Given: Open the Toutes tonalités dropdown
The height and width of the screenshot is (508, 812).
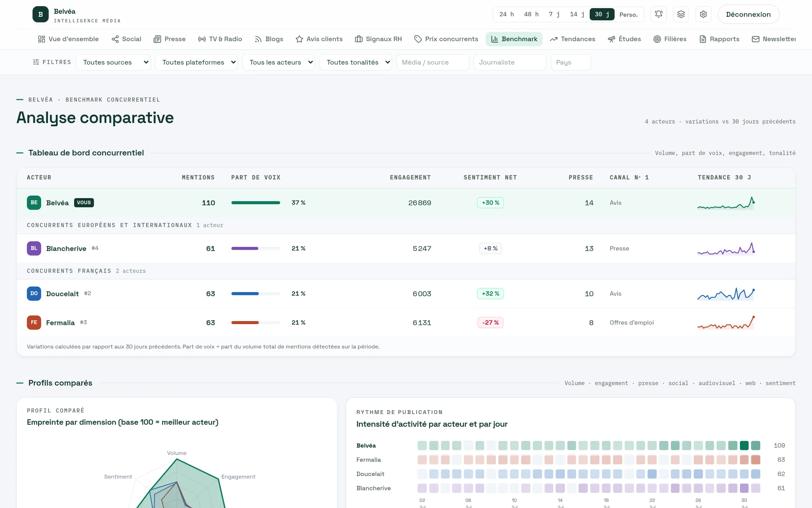Looking at the screenshot, I should click(356, 62).
